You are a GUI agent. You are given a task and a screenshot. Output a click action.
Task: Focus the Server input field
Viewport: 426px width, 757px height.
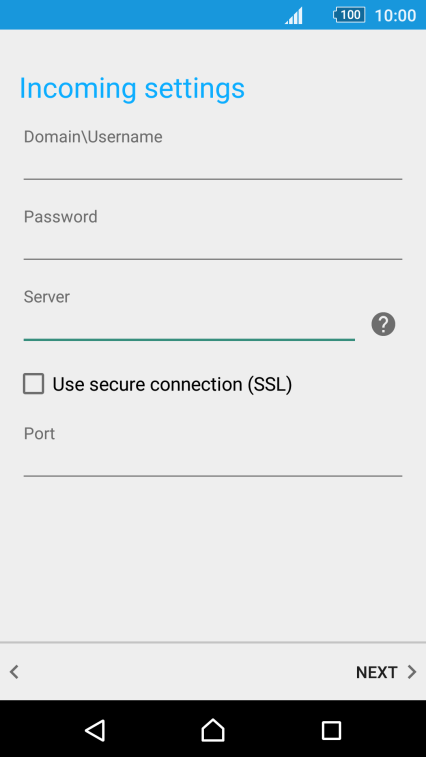click(189, 326)
